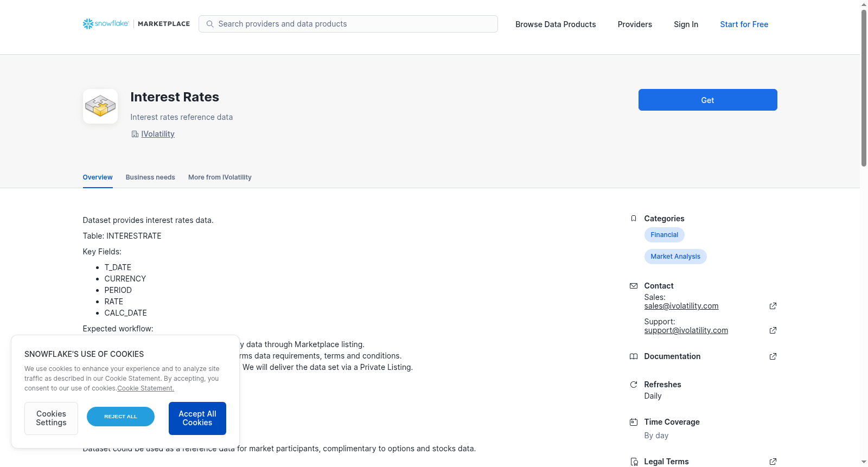Image resolution: width=868 pixels, height=467 pixels.
Task: Email support@ivolatility.com
Action: tap(686, 330)
